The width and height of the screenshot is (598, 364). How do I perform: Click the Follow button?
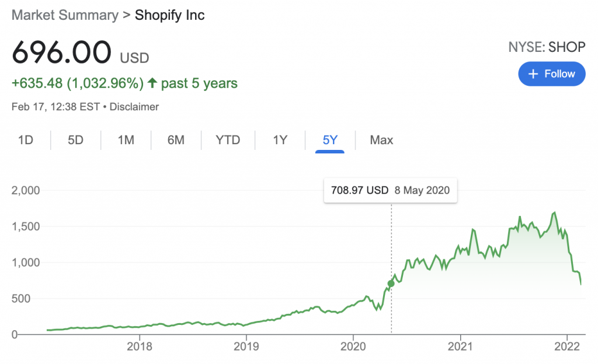[x=551, y=74]
